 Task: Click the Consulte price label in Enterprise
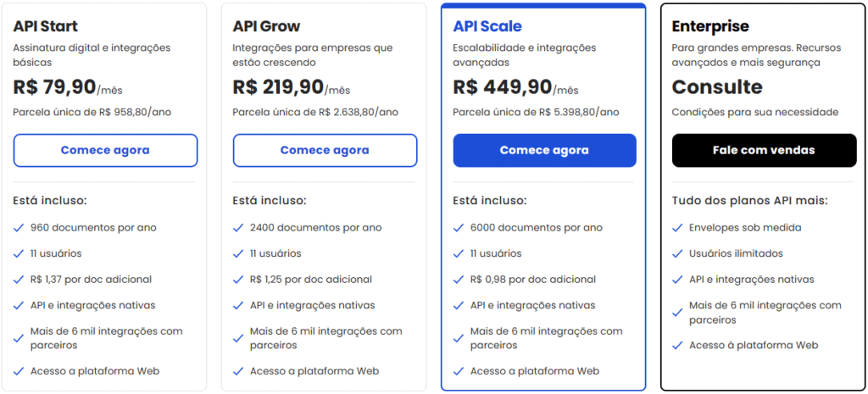(x=717, y=87)
